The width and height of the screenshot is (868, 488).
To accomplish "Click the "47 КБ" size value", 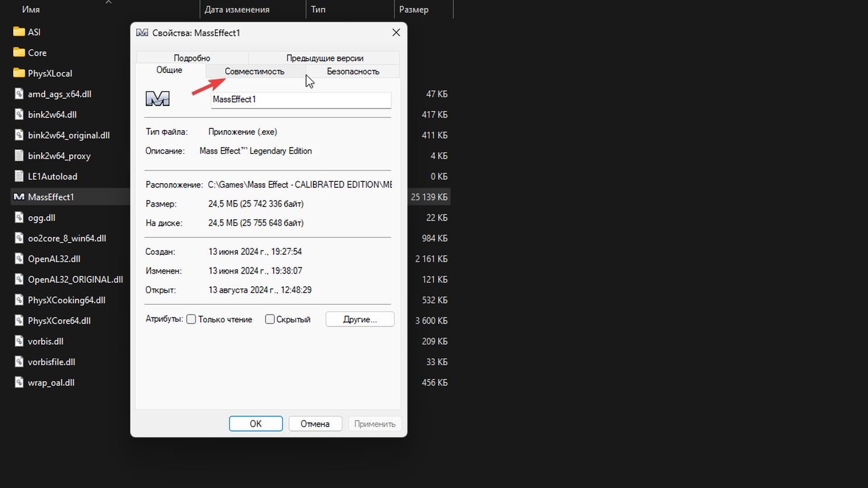I will [x=436, y=94].
